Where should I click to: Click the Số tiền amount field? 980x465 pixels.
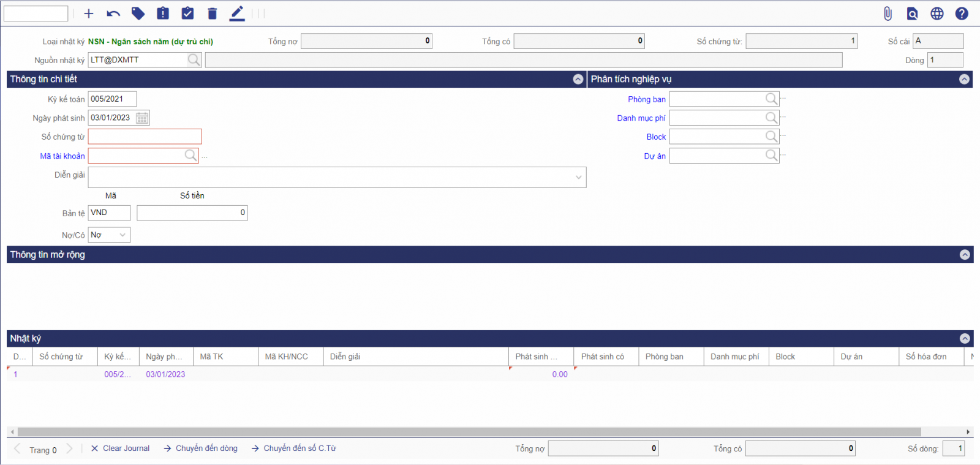coord(192,213)
